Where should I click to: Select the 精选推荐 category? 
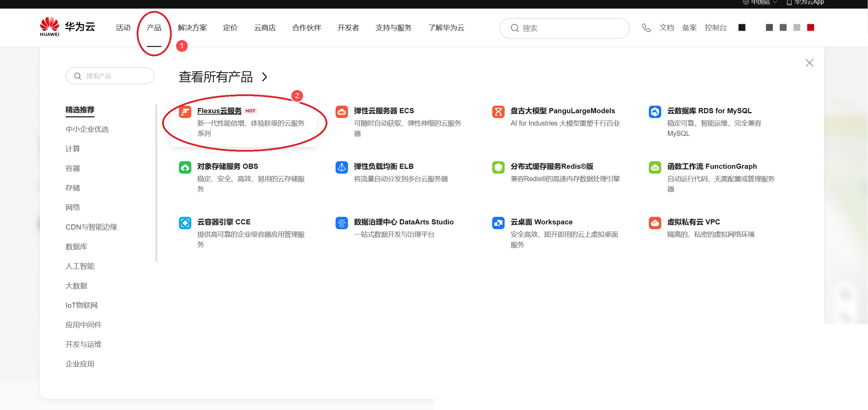pyautogui.click(x=80, y=110)
